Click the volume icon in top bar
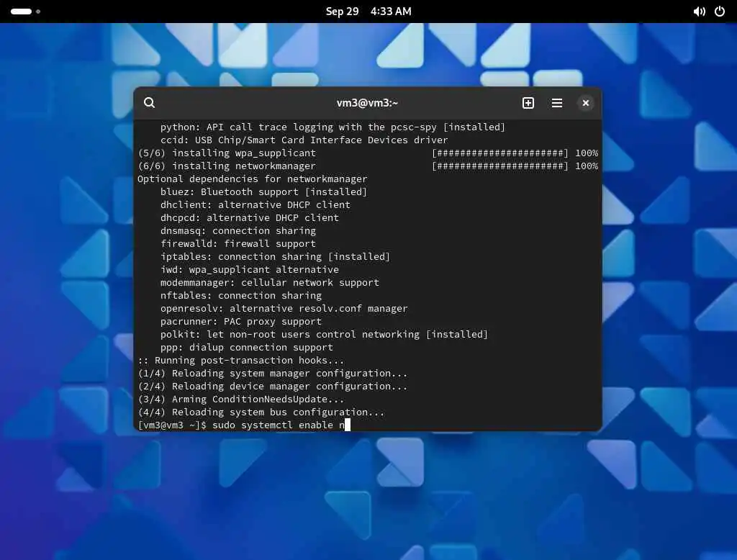737x560 pixels. tap(699, 12)
